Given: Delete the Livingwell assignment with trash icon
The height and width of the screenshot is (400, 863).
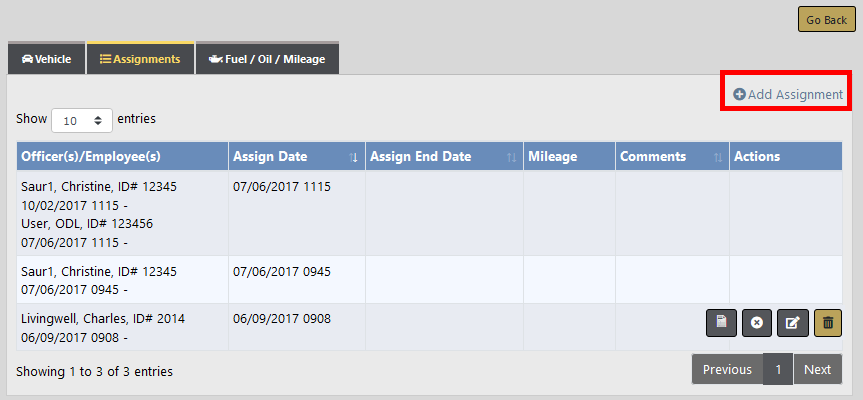Looking at the screenshot, I should [x=828, y=323].
